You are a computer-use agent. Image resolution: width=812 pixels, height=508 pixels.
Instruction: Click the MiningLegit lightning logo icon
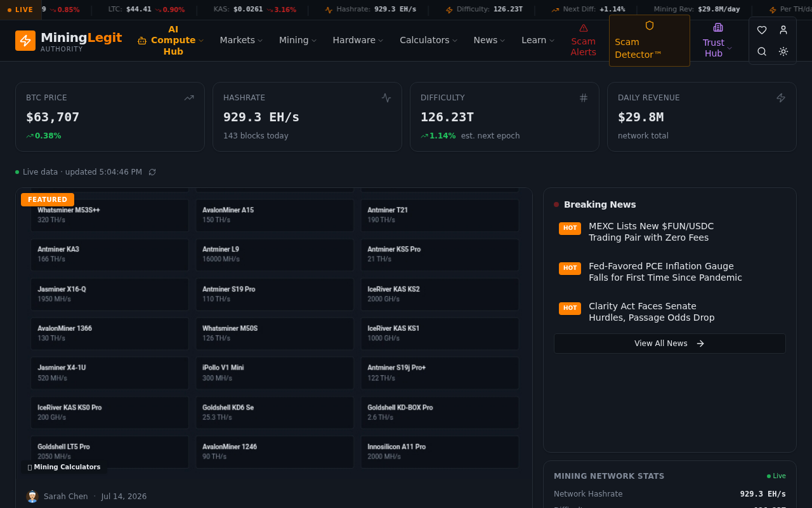pos(25,41)
